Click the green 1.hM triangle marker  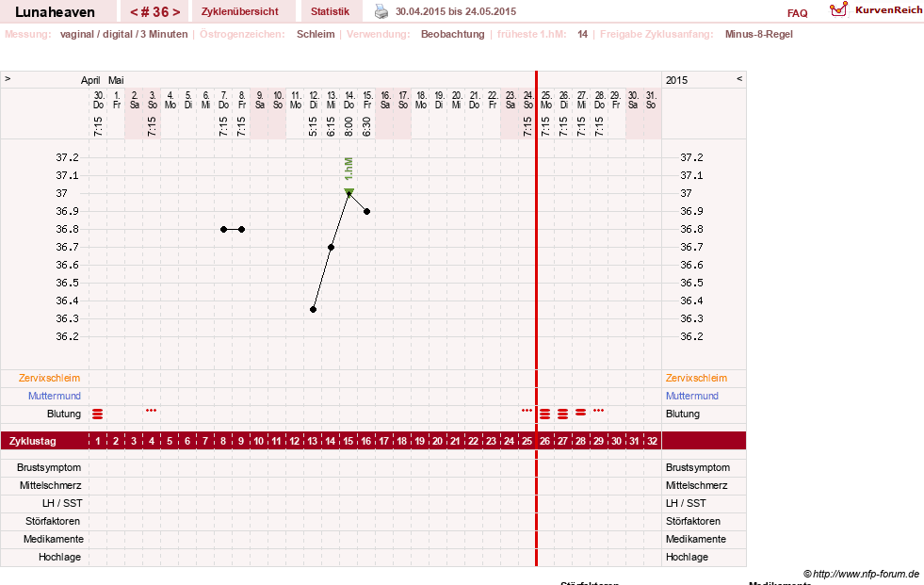pos(349,191)
